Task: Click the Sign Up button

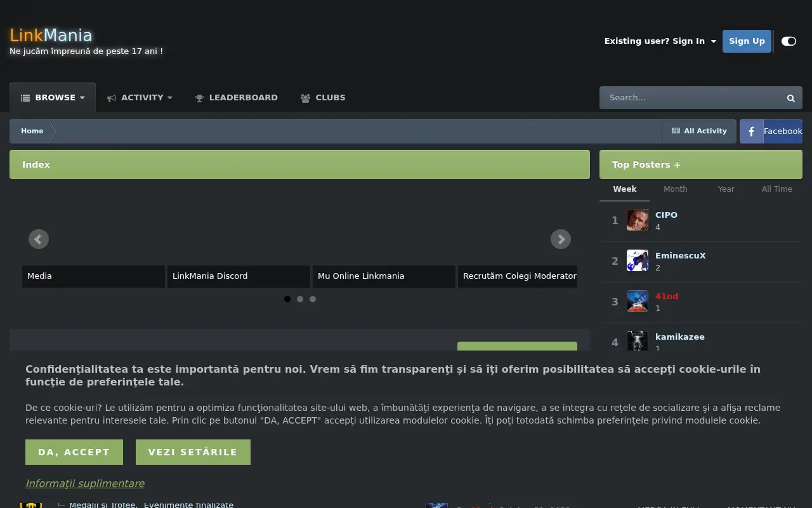Action: (747, 41)
